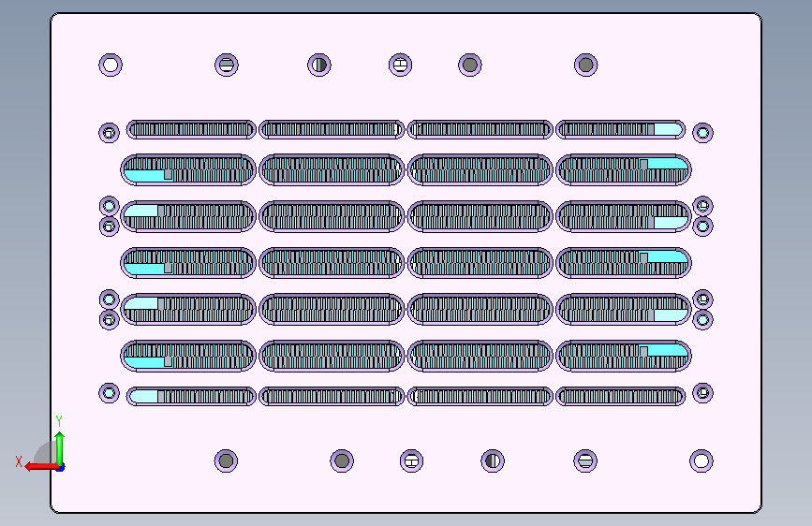Select the bottom-row hole with horizontal slotted screw

coord(585,460)
